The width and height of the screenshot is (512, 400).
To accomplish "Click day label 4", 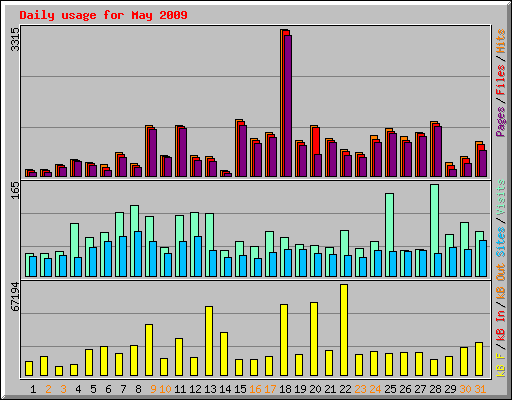I will pos(78,389).
